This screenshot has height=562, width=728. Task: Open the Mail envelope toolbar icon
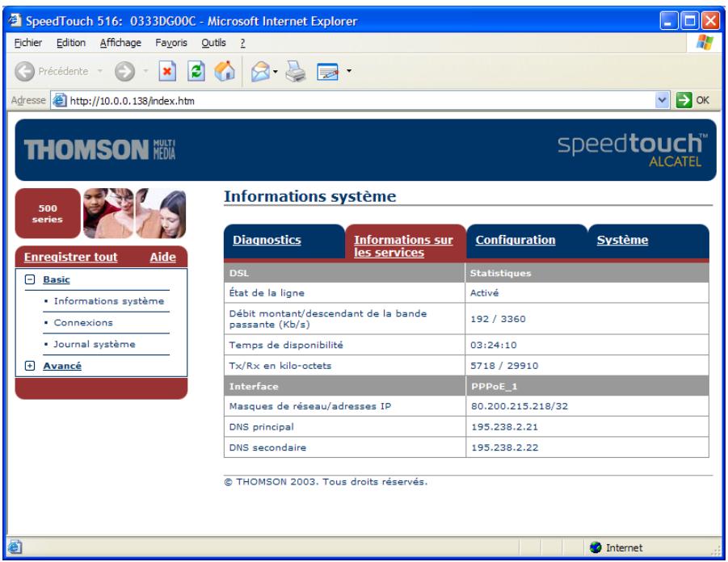click(x=260, y=72)
